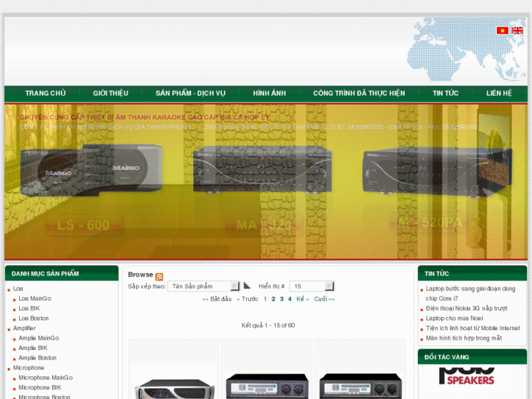Click the MA - J20 amplifier banner image
Screen dimensions: 532x399
[262, 169]
